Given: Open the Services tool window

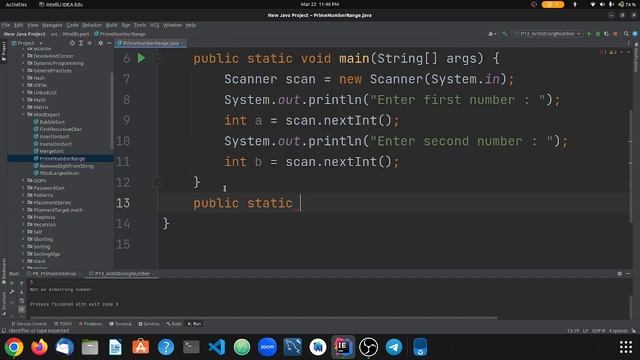Looking at the screenshot, I should [x=149, y=324].
